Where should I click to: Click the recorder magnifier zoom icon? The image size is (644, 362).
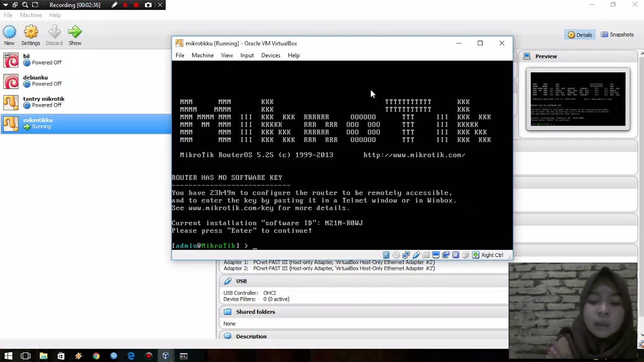click(25, 5)
